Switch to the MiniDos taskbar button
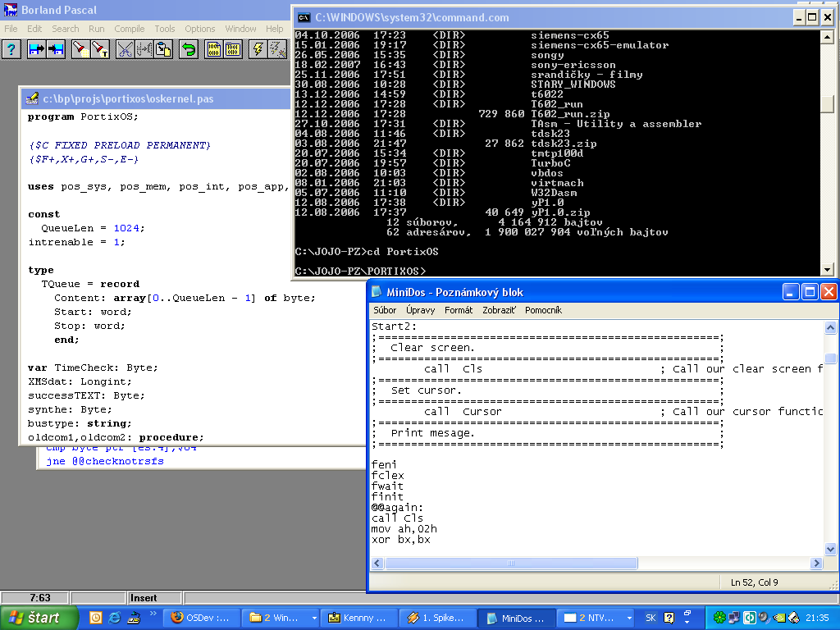This screenshot has height=630, width=840. coord(517,618)
